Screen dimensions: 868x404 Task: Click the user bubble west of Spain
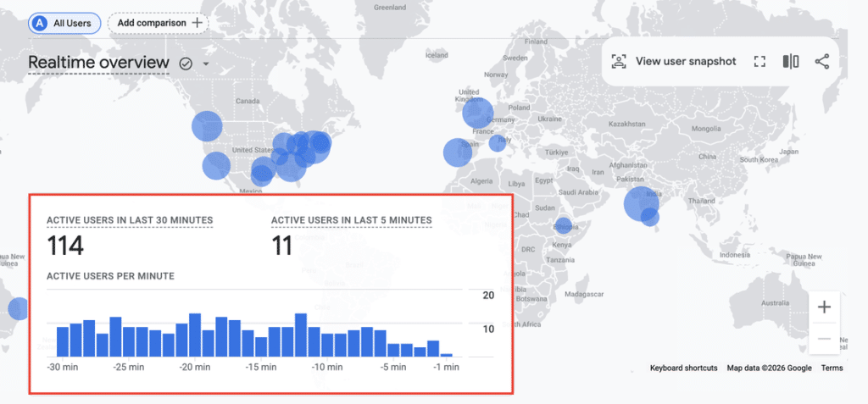pos(458,152)
